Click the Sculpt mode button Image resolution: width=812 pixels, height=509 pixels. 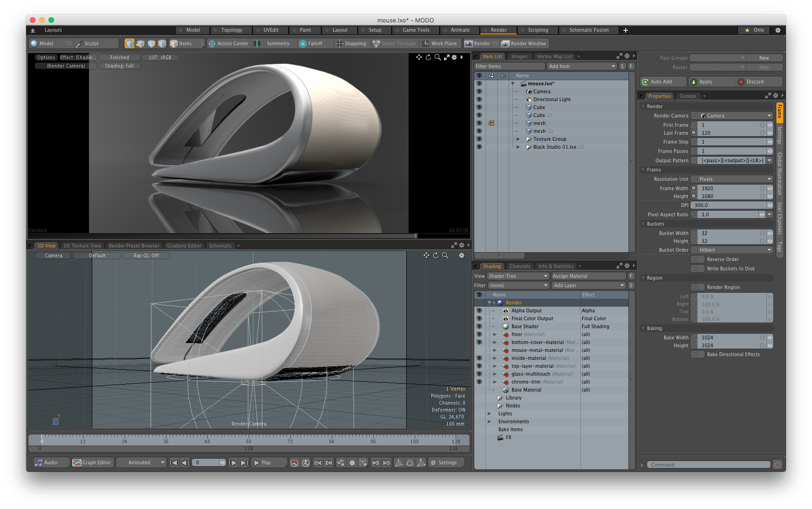pos(96,43)
